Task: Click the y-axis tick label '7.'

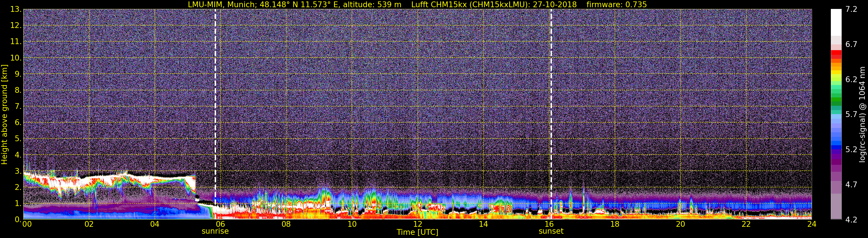Action: pyautogui.click(x=18, y=106)
